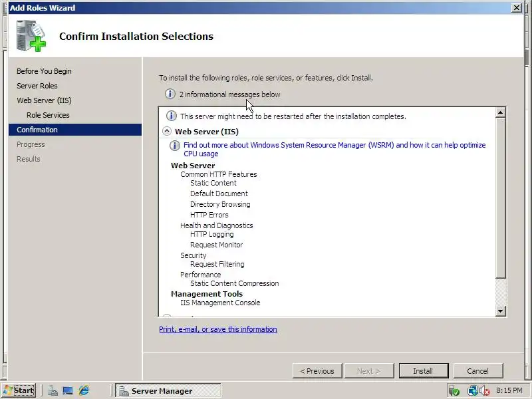
Task: Select the Before You Begin step
Action: click(x=44, y=71)
